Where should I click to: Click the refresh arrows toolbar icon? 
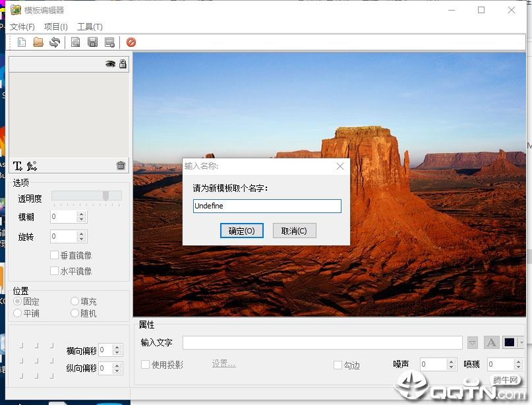pyautogui.click(x=54, y=42)
